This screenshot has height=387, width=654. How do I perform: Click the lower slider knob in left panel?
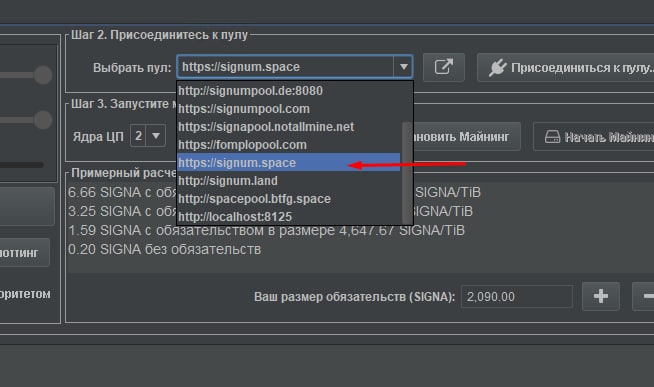[x=43, y=120]
